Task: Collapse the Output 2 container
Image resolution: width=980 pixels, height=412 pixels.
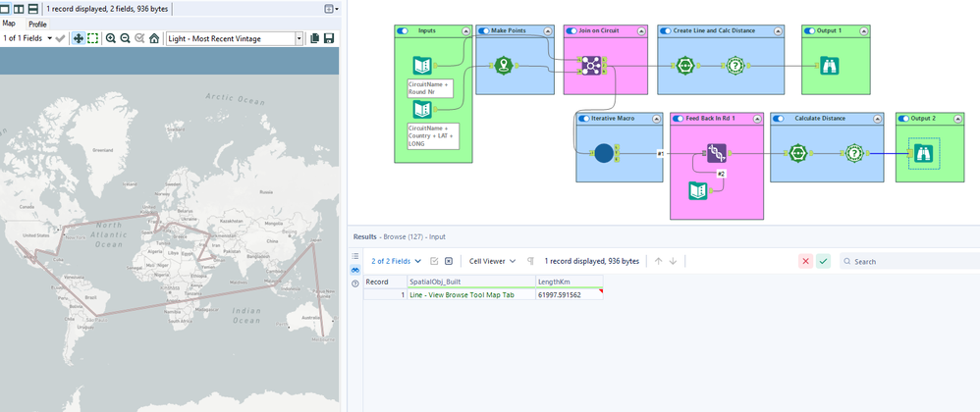Action: tap(957, 118)
